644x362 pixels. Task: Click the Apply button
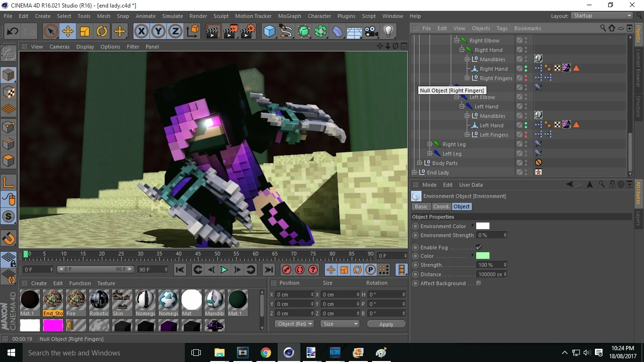point(386,324)
